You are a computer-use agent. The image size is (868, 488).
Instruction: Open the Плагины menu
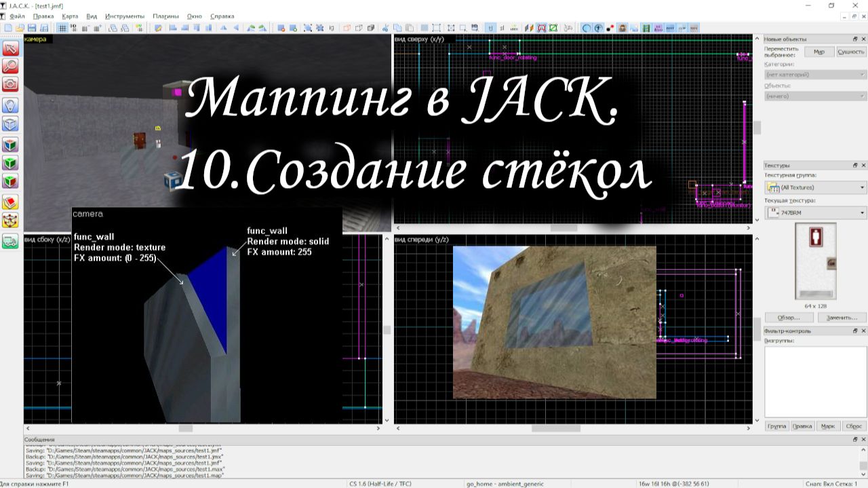165,16
